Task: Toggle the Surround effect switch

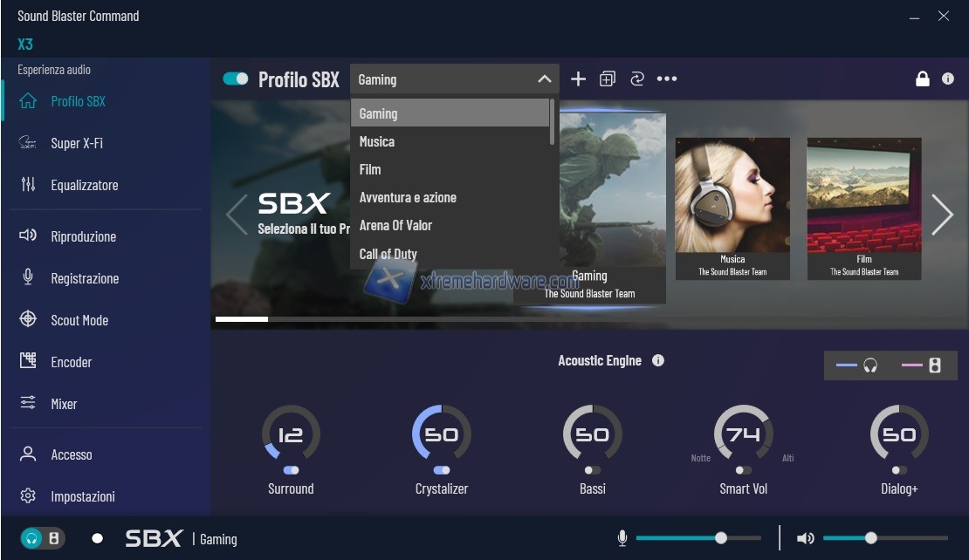Action: tap(291, 470)
